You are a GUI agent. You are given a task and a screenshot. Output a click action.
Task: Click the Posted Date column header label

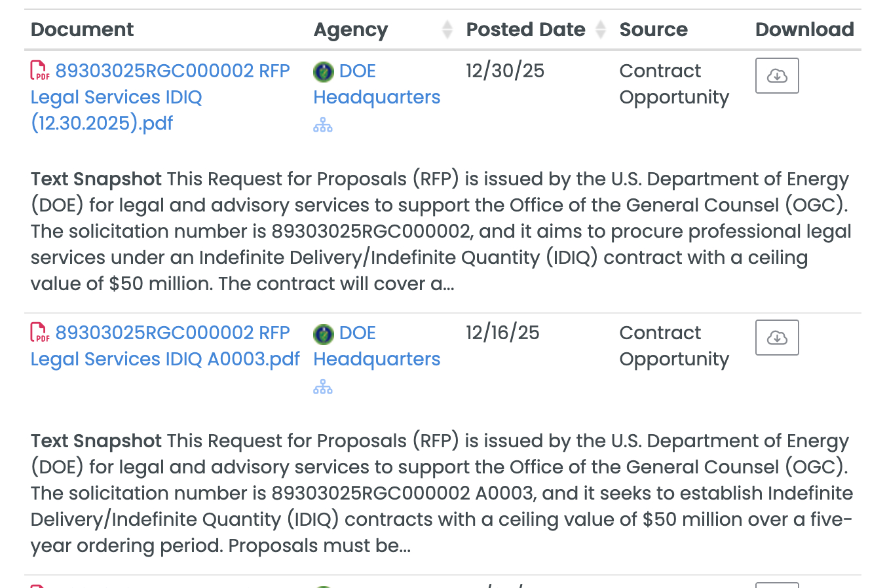[525, 29]
